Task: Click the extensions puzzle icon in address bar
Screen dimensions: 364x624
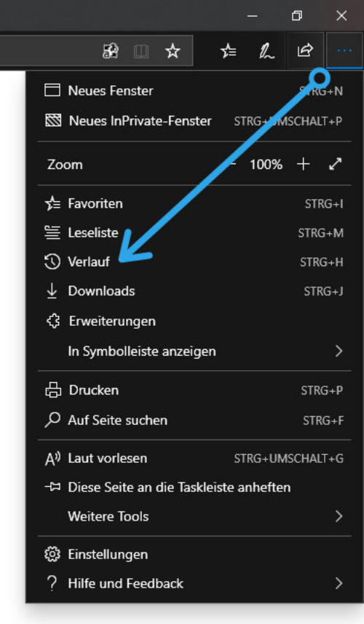Action: point(111,51)
